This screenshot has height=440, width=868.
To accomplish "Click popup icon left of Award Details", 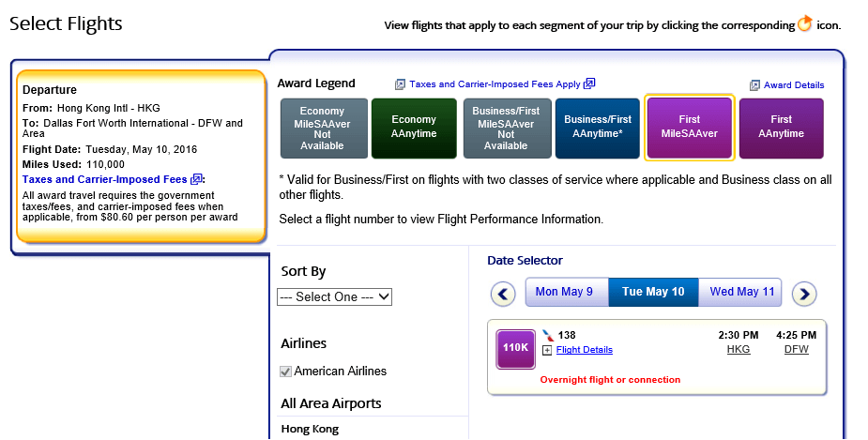I will click(x=754, y=85).
